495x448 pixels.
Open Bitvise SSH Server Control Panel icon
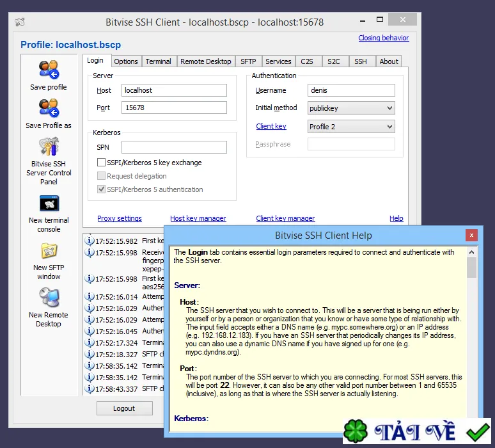pos(49,147)
